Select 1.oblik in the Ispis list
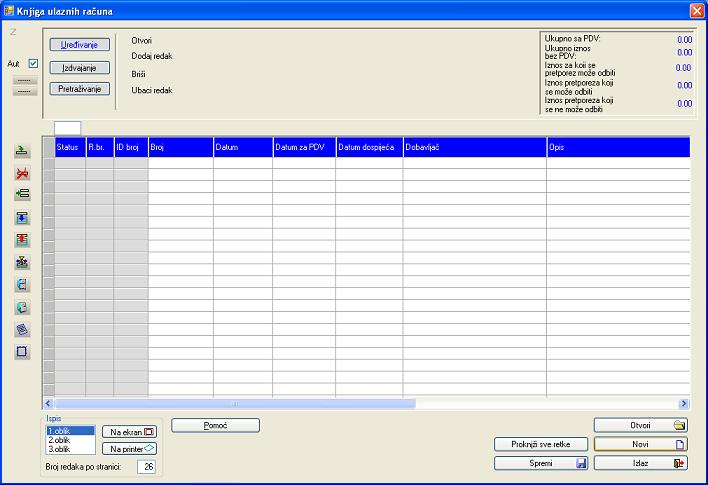 click(x=70, y=430)
